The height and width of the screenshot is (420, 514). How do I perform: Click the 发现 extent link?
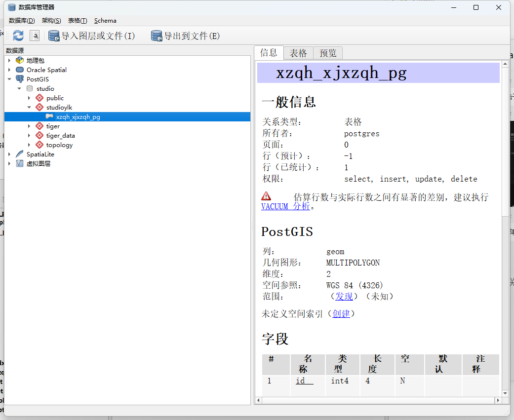[x=344, y=297]
